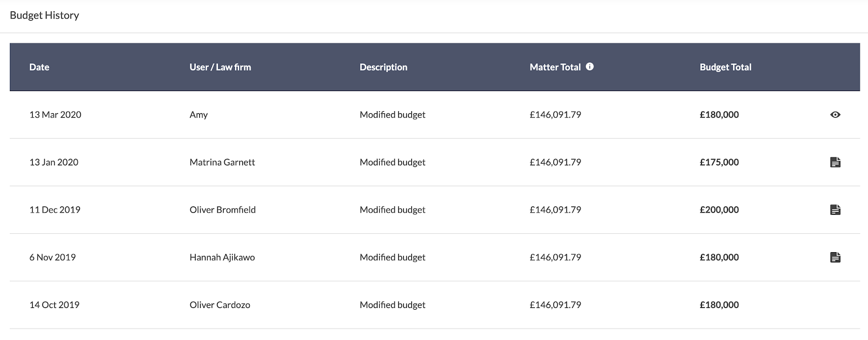This screenshot has width=868, height=340.
Task: Select the 14 Oct 2019 date cell
Action: click(54, 305)
